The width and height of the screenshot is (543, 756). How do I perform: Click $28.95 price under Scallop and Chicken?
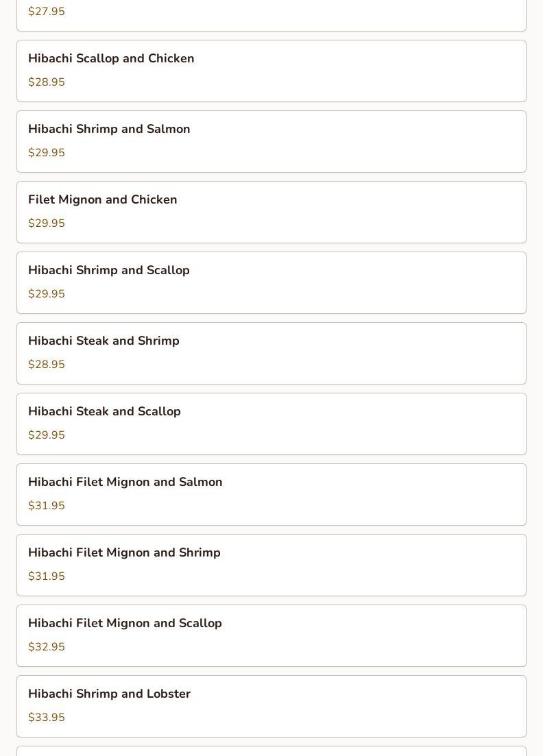click(47, 82)
